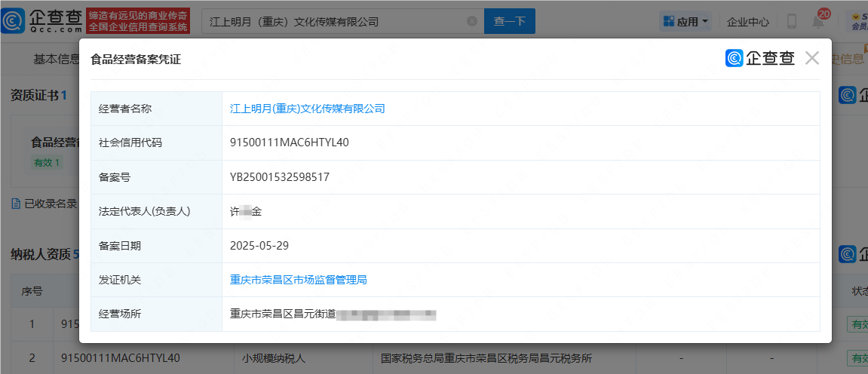Click the 序号 column header
868x374 pixels.
(x=32, y=291)
